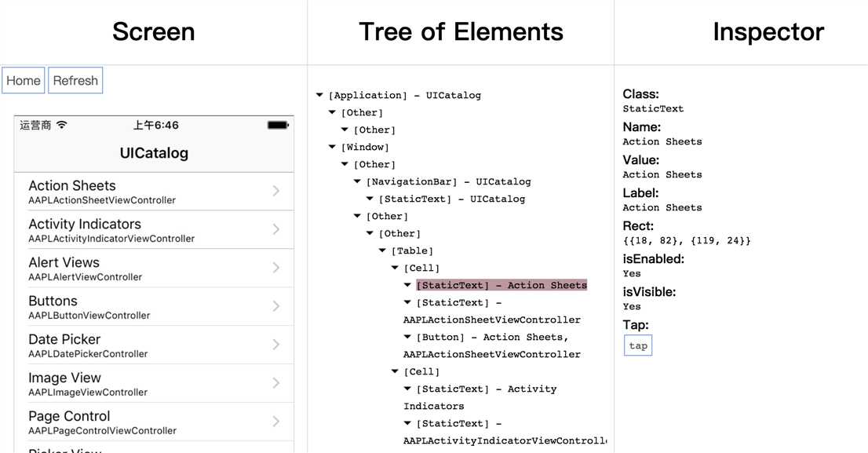Click the time 上午6:46 in status bar
Image resolution: width=868 pixels, height=453 pixels.
click(x=155, y=125)
